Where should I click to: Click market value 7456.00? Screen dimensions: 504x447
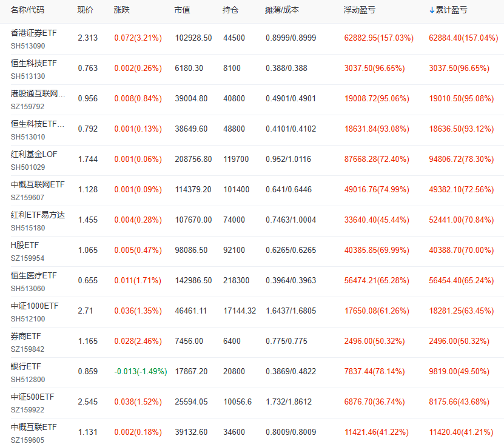pyautogui.click(x=189, y=341)
